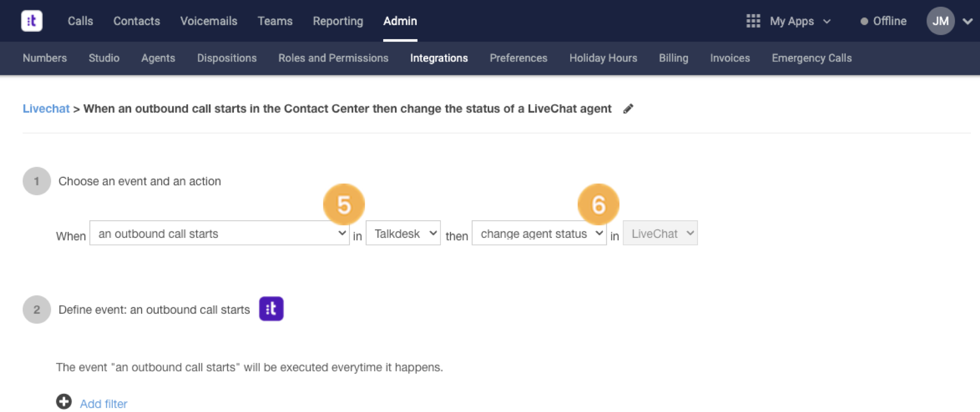Open the Contacts menu

point(137,21)
